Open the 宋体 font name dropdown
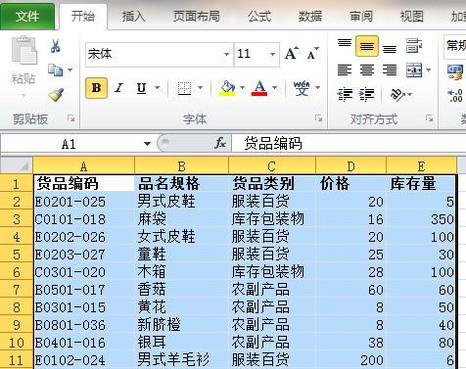 pos(226,54)
